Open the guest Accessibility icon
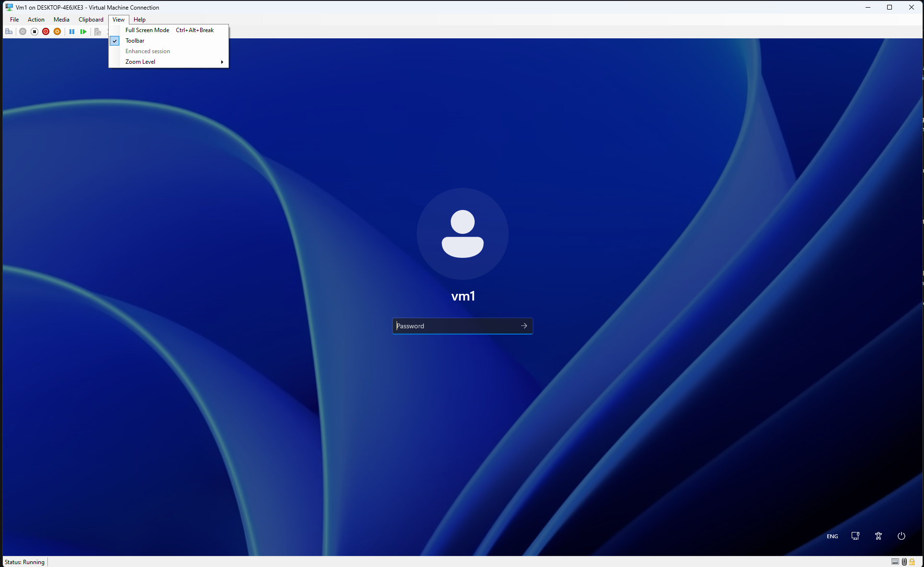 click(878, 536)
